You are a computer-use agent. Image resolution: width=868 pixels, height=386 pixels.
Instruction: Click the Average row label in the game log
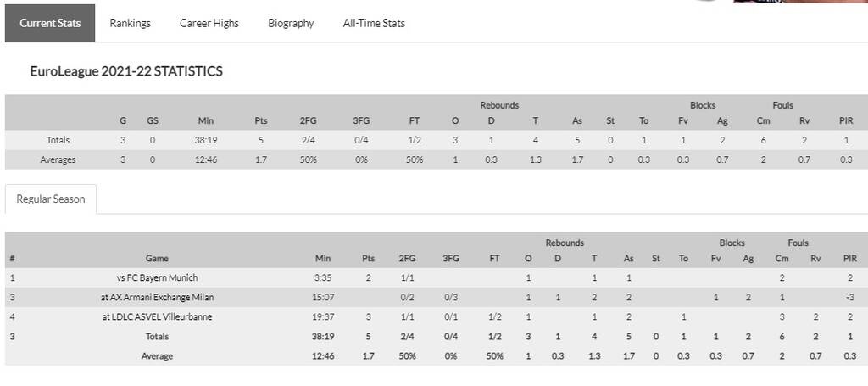pyautogui.click(x=157, y=355)
